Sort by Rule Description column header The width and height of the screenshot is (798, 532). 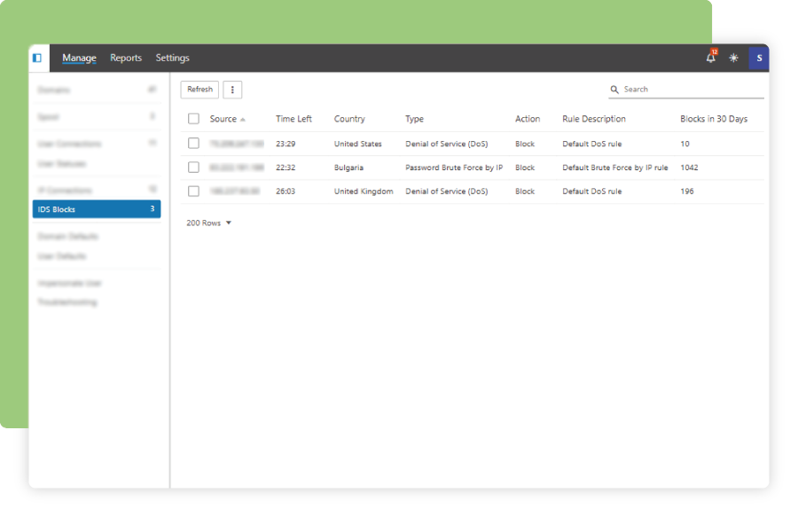point(594,119)
